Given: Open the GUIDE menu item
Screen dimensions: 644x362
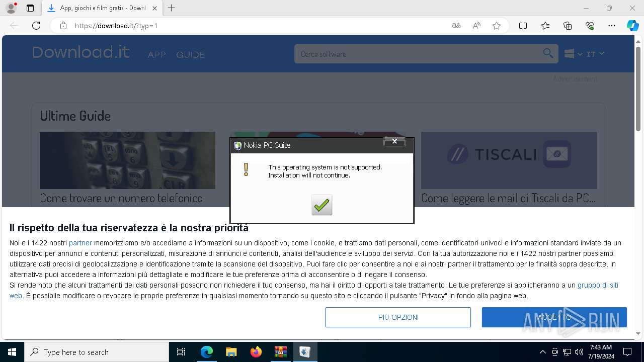Looking at the screenshot, I should tap(190, 54).
